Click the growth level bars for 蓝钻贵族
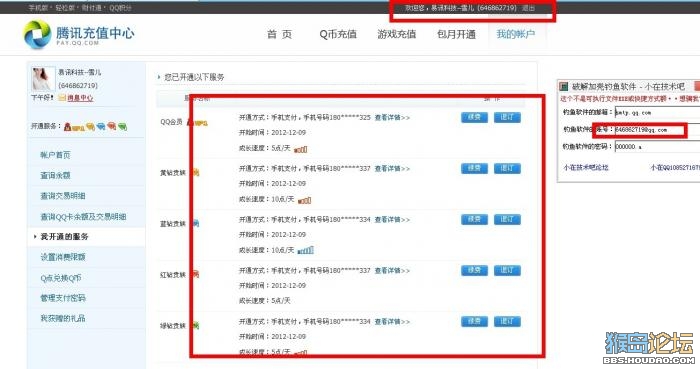The height and width of the screenshot is (369, 700). pyautogui.click(x=306, y=251)
